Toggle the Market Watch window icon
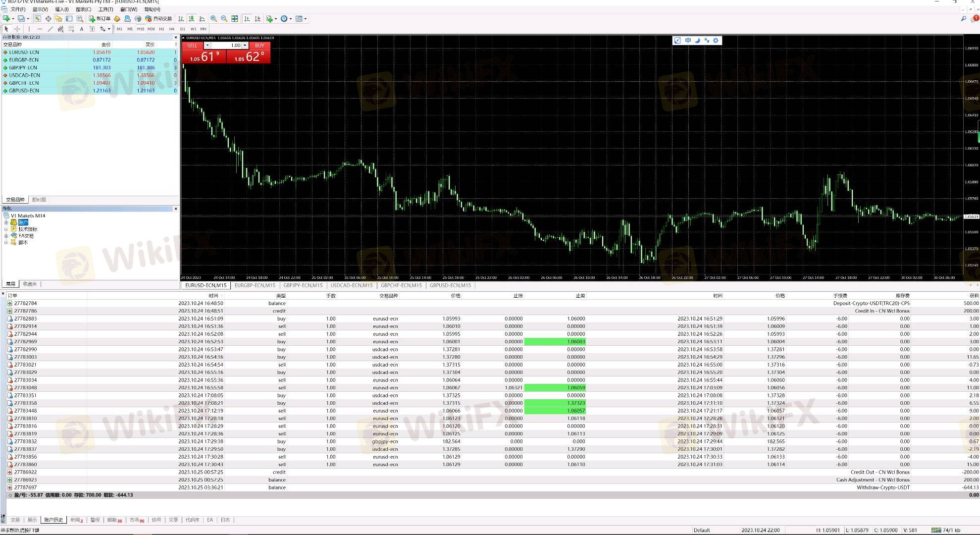 38,19
